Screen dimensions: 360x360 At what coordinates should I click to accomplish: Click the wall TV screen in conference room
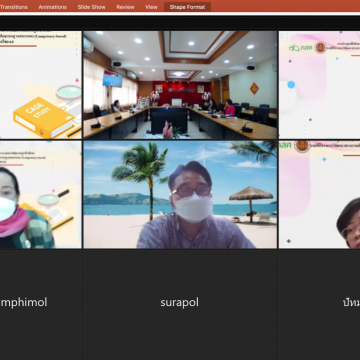(112, 79)
